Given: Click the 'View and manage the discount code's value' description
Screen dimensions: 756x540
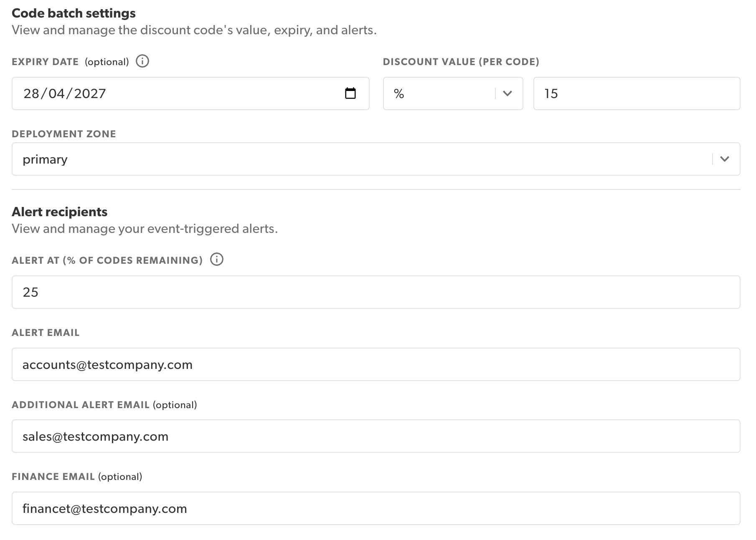Looking at the screenshot, I should coord(194,30).
